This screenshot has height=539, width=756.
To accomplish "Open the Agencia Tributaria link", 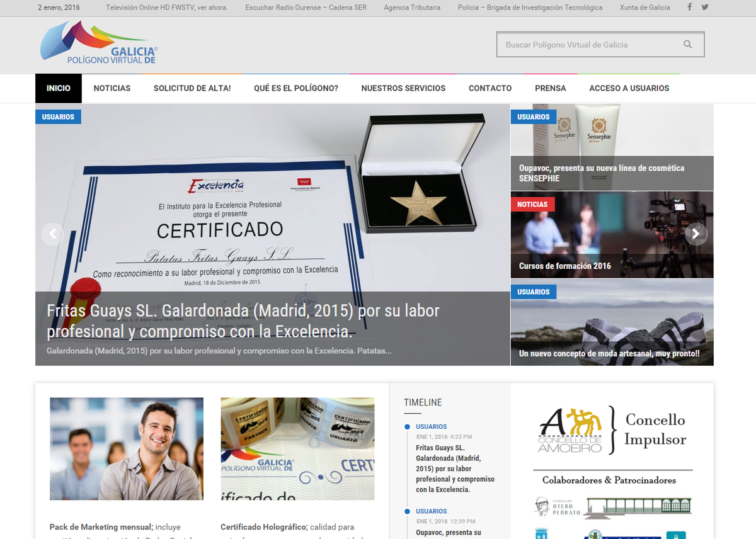I will (x=412, y=8).
